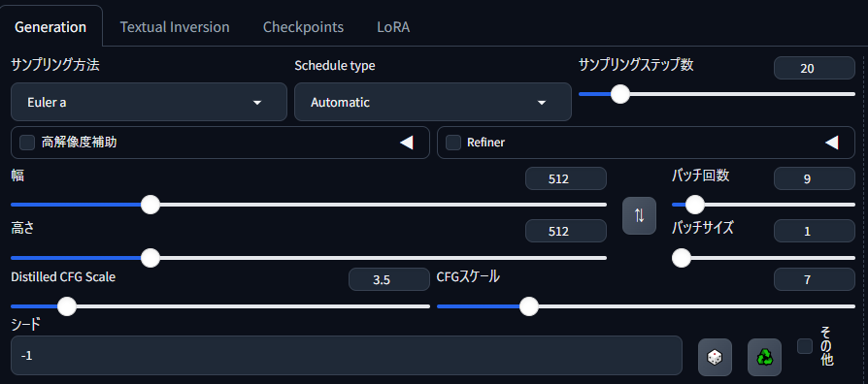Click the green recycle icon to reuse seed

[764, 357]
